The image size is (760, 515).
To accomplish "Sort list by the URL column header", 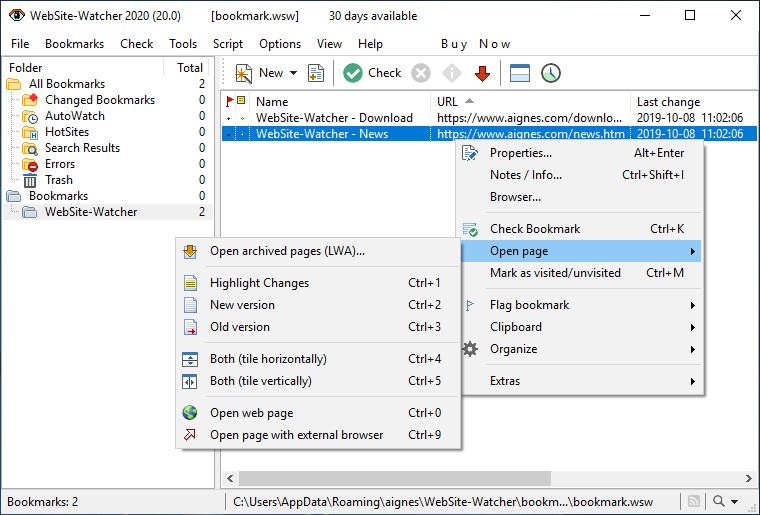I will click(x=447, y=101).
